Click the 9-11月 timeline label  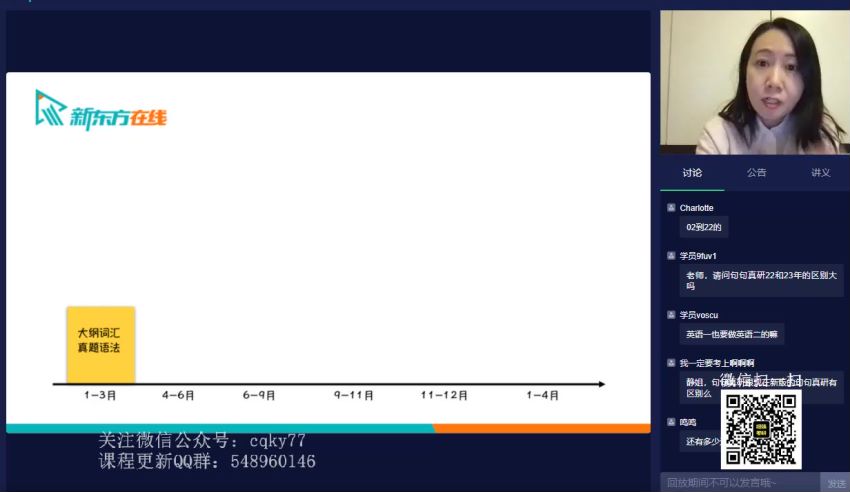[354, 396]
